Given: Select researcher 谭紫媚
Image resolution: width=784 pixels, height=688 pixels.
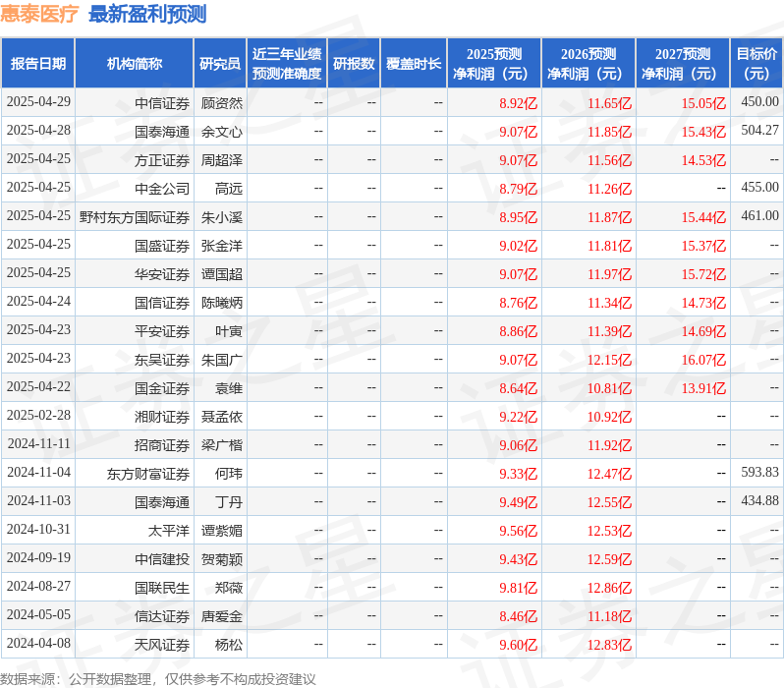Looking at the screenshot, I should [x=221, y=532].
